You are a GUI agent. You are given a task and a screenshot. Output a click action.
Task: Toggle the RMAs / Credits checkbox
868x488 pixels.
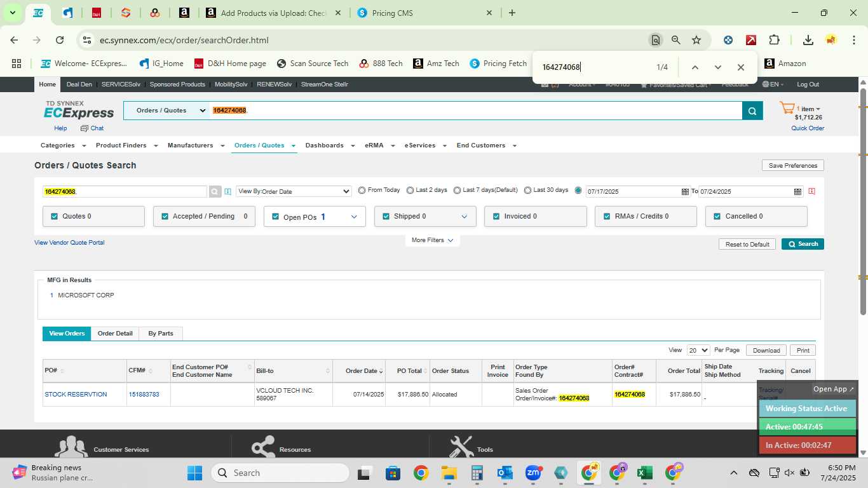point(607,216)
